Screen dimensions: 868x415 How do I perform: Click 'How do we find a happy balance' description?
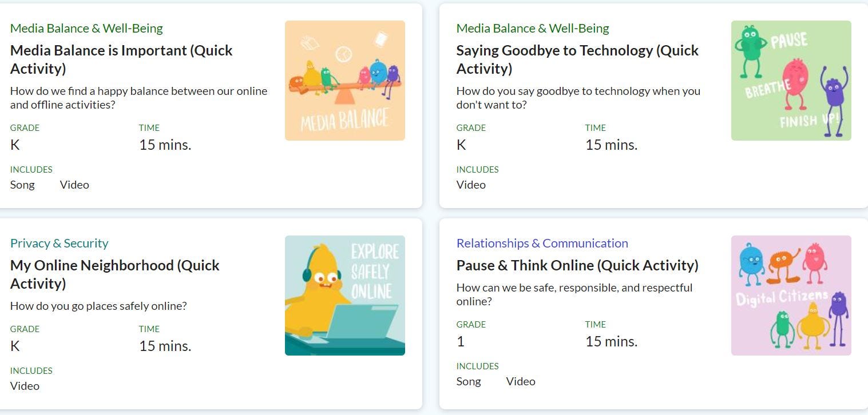138,98
